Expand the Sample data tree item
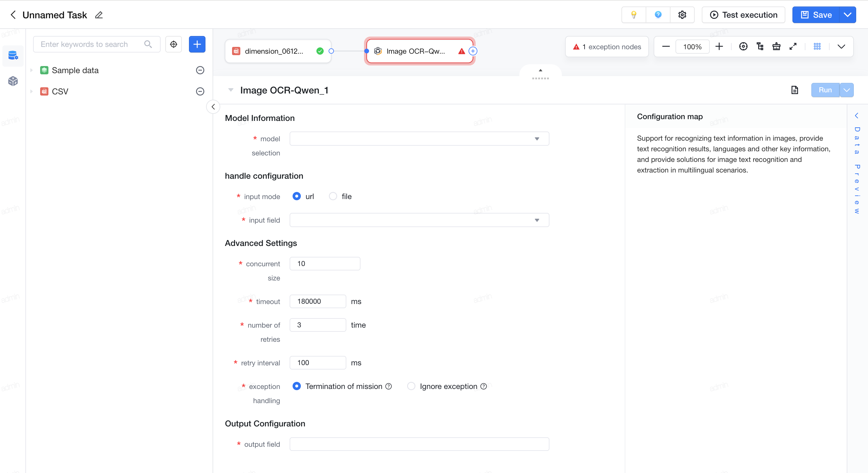Image resolution: width=868 pixels, height=473 pixels. click(x=31, y=70)
